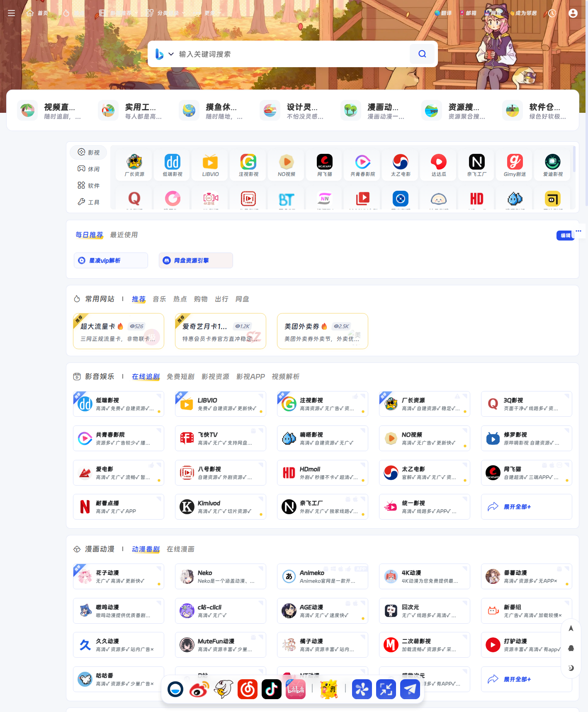This screenshot has height=712, width=588.
Task: Expand the 分类目录 dropdown in header
Action: (166, 13)
